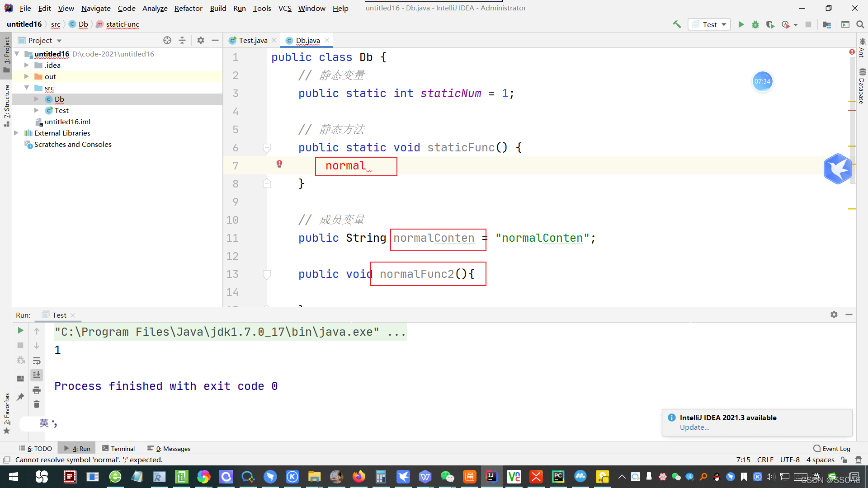The height and width of the screenshot is (488, 868).
Task: Open the Terminal tool window
Action: [x=118, y=449]
